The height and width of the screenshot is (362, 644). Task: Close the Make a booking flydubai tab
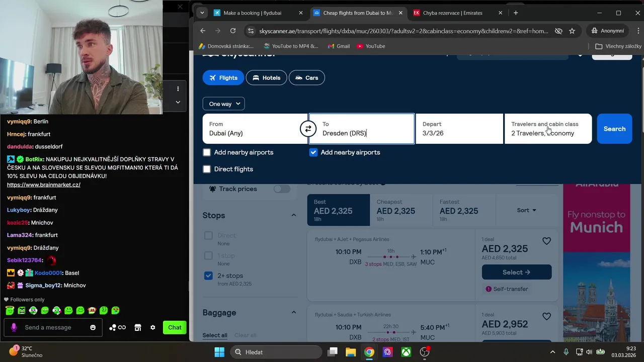(301, 13)
